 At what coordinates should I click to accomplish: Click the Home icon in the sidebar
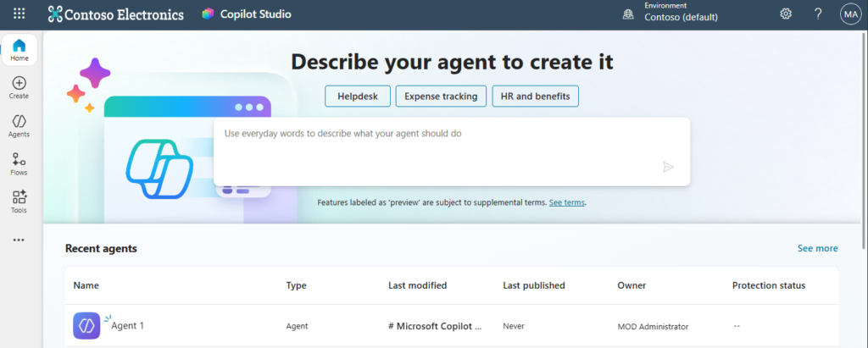pyautogui.click(x=19, y=50)
